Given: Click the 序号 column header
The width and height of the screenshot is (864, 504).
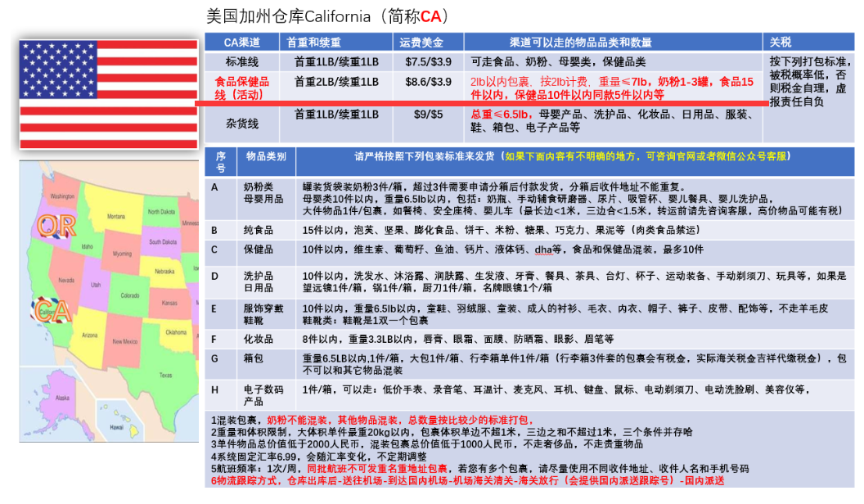Looking at the screenshot, I should tap(220, 162).
